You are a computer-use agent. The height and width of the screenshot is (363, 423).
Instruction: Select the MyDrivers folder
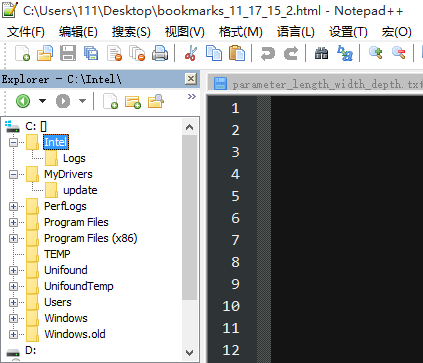(x=68, y=174)
